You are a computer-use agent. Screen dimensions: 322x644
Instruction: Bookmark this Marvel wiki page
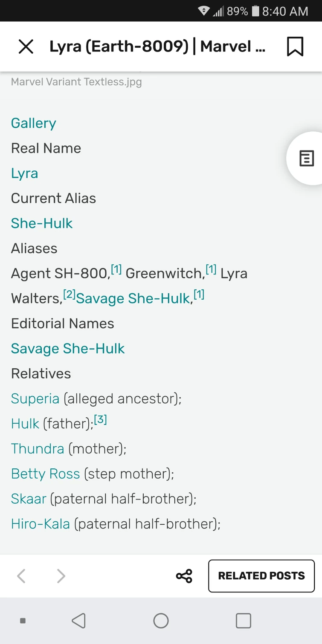[x=295, y=46]
